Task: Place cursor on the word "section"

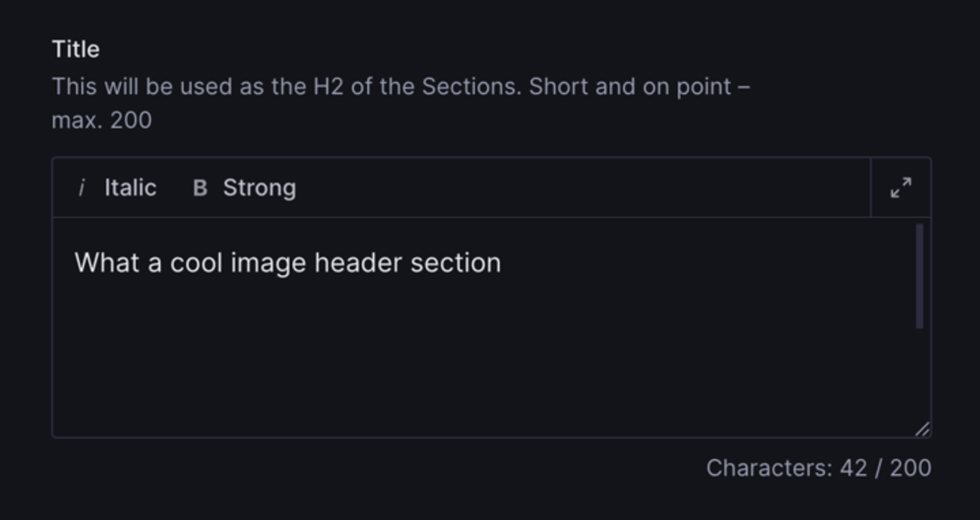Action: 455,263
